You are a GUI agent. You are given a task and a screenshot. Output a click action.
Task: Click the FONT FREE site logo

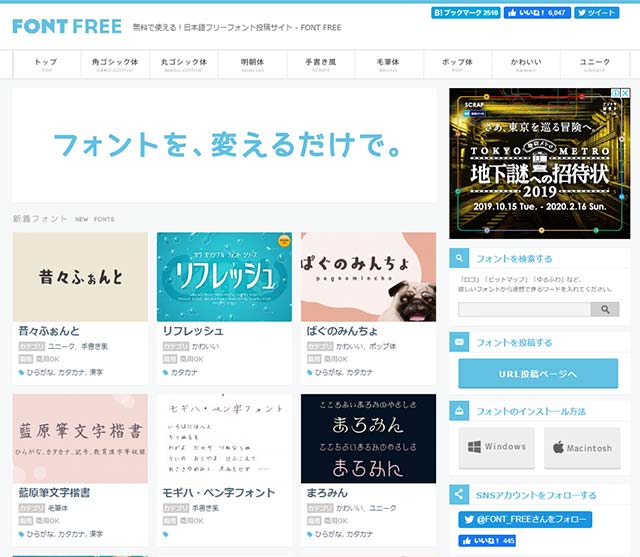(x=67, y=27)
